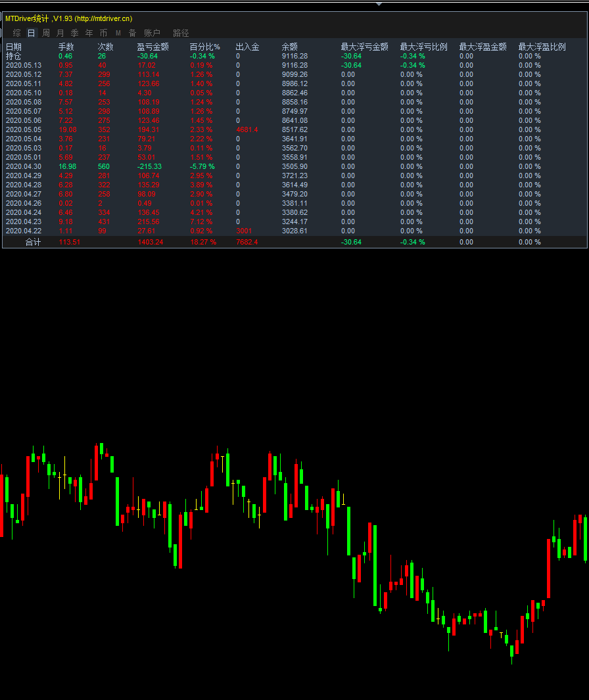589x700 pixels.
Task: Click the total percentage 18.27 %
Action: pos(203,242)
